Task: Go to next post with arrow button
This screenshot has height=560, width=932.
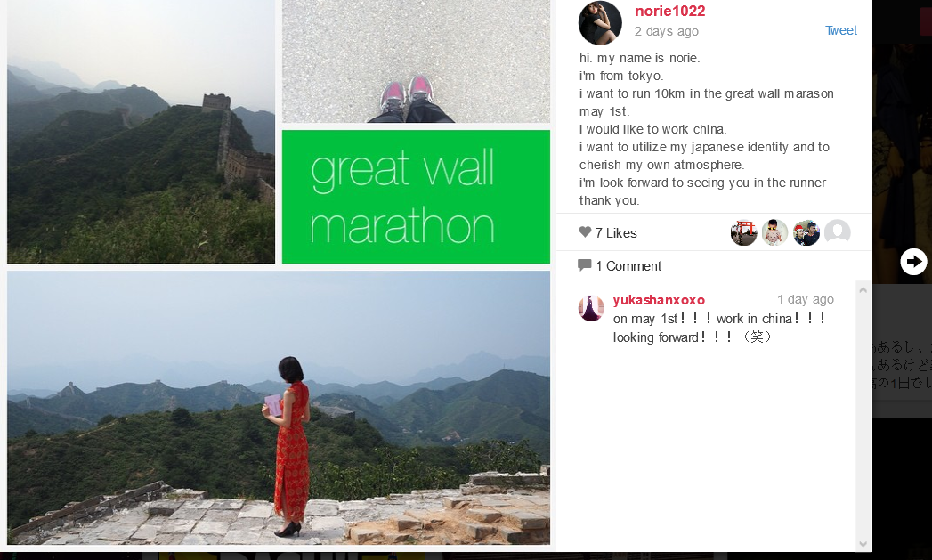Action: 913,262
